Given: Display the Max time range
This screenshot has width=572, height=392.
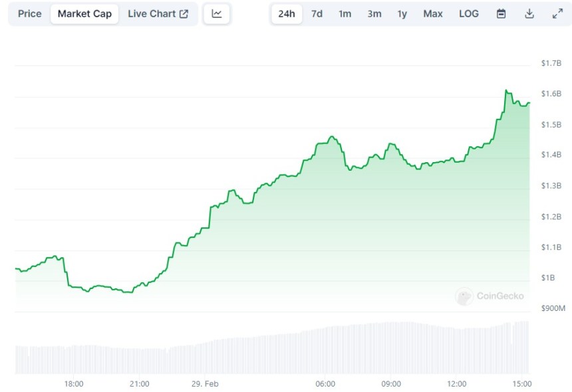Looking at the screenshot, I should [433, 14].
